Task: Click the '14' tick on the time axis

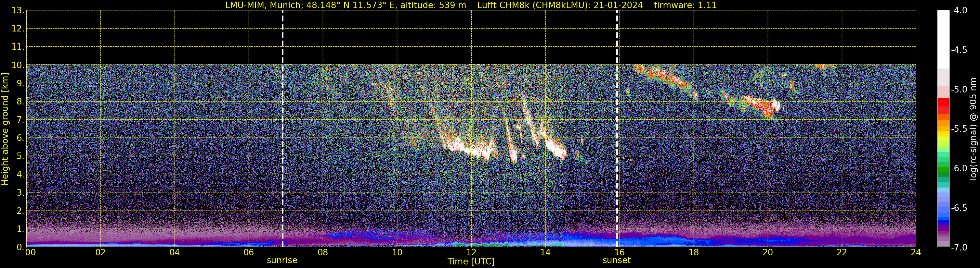Action: click(545, 252)
